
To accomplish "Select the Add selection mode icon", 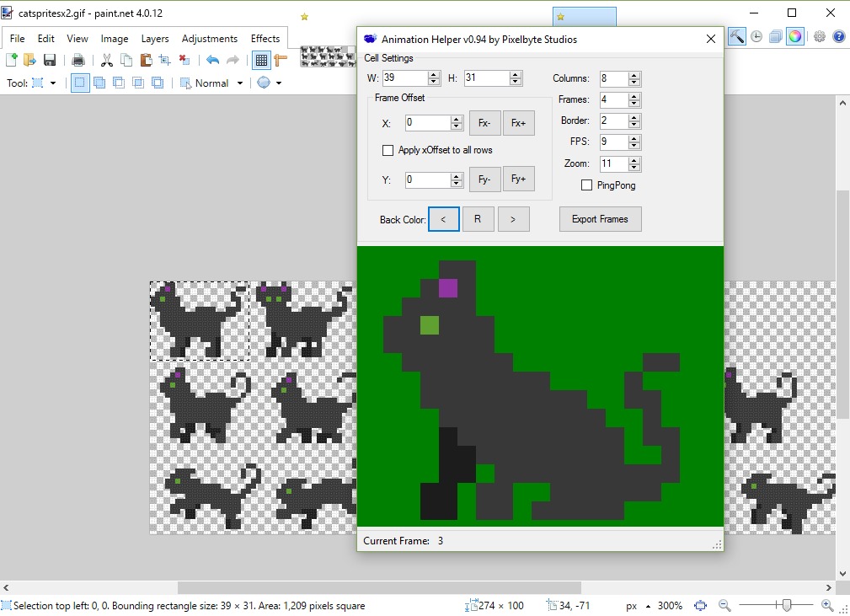I will tap(99, 83).
